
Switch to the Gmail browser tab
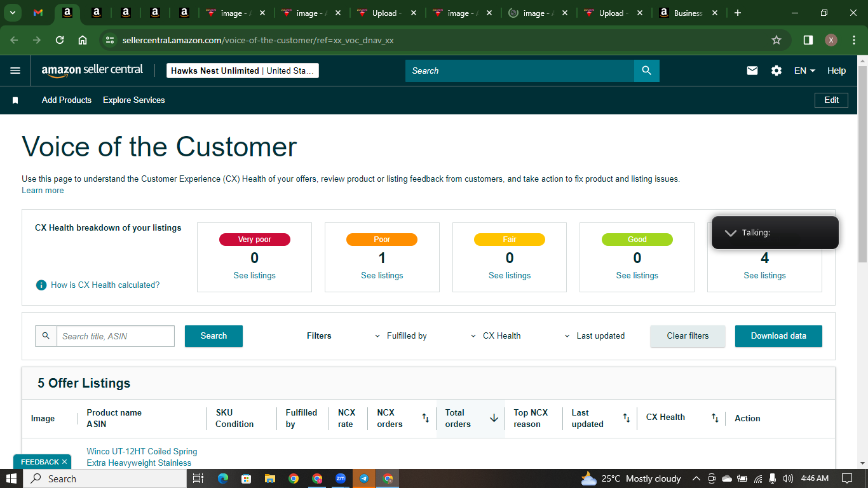[x=38, y=13]
